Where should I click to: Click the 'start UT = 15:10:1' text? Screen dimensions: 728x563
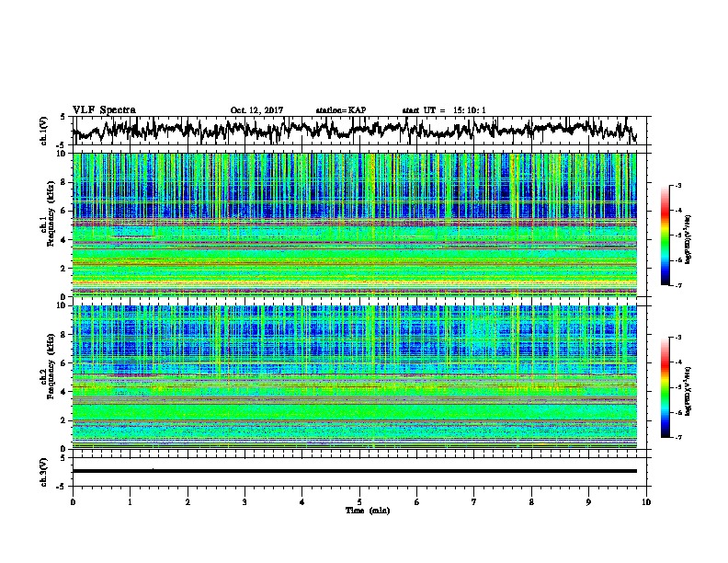(444, 110)
